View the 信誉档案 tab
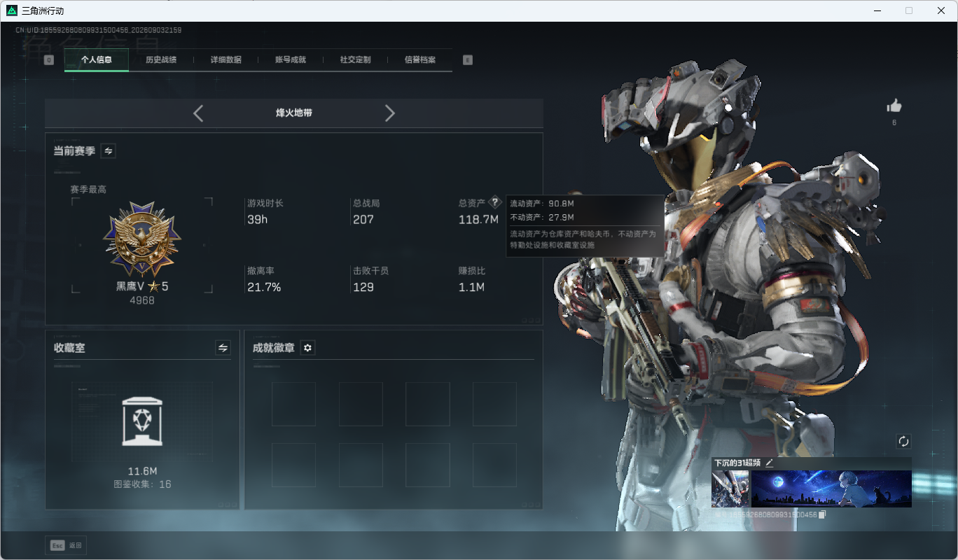 (420, 59)
